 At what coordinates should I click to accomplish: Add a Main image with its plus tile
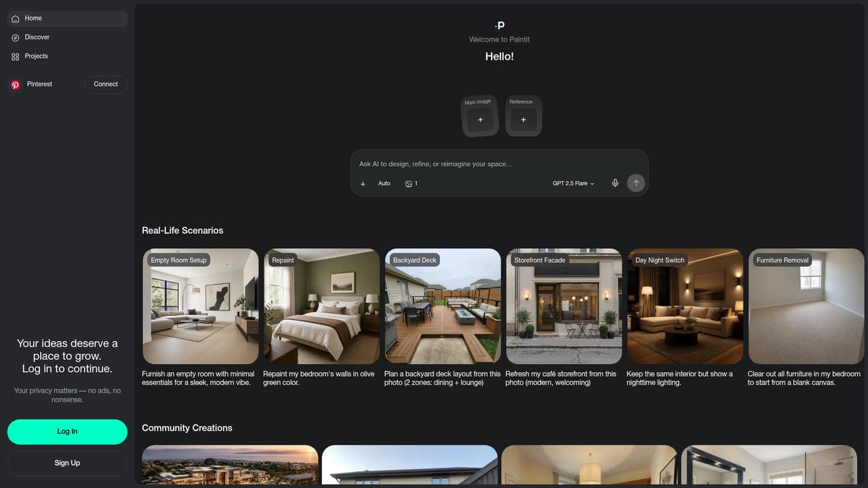tap(480, 120)
